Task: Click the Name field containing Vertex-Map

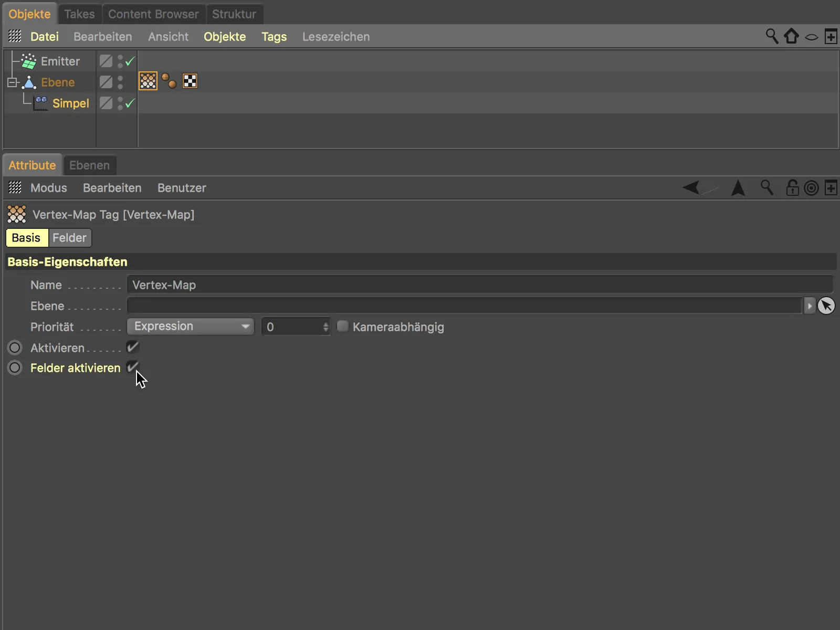Action: [x=480, y=285]
